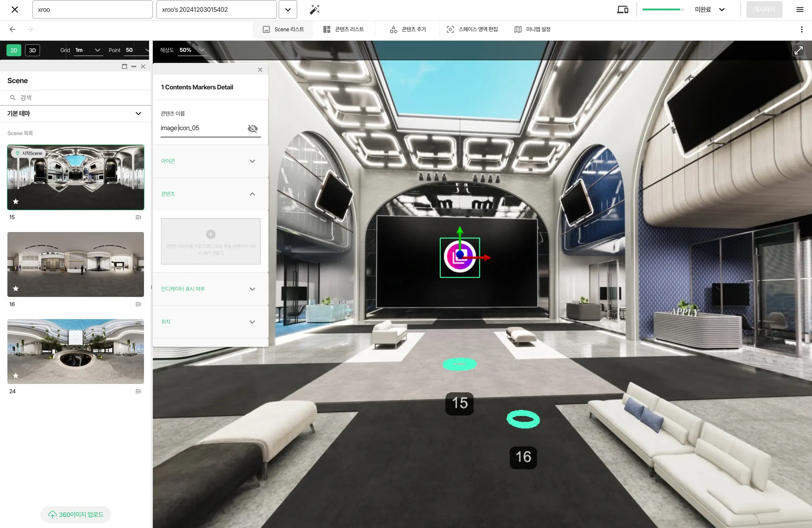Open the hamburger menu at top right
This screenshot has height=528, width=812.
coord(800,10)
